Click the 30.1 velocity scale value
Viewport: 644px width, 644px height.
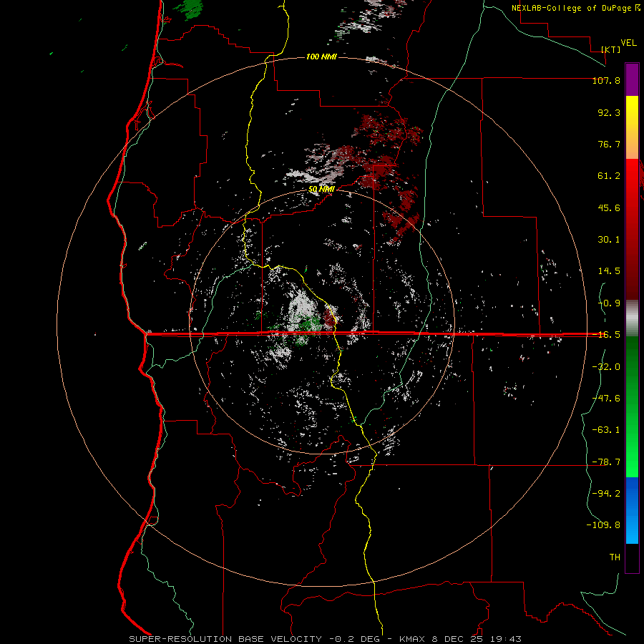[609, 240]
